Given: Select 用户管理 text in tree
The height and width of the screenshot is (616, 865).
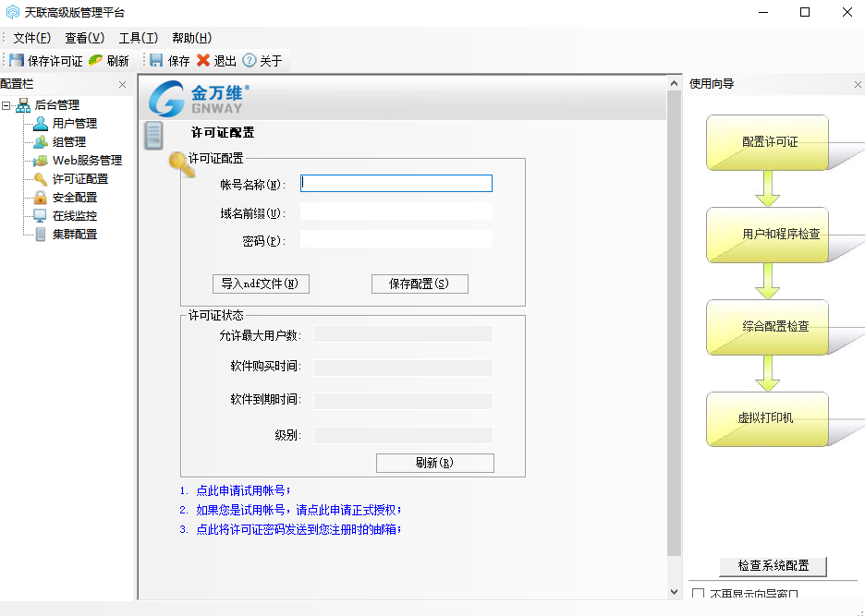Looking at the screenshot, I should pyautogui.click(x=75, y=124).
